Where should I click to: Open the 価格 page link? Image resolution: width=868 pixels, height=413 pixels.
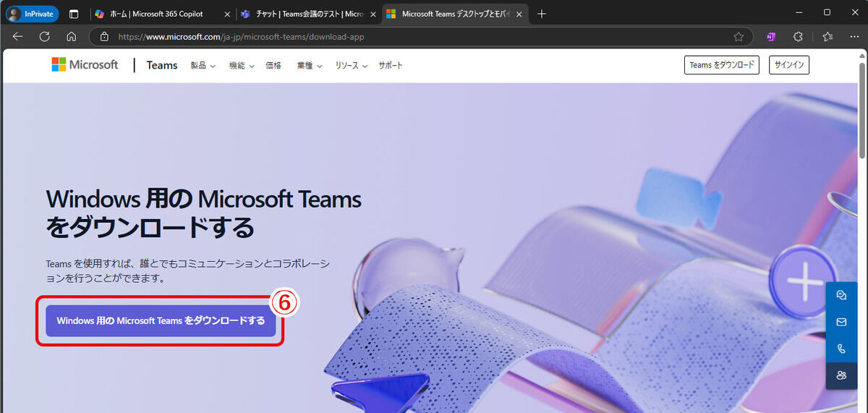(273, 65)
